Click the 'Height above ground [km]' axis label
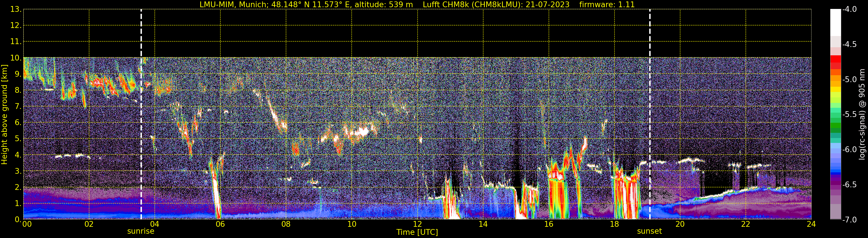The width and height of the screenshot is (868, 238). tap(4, 115)
